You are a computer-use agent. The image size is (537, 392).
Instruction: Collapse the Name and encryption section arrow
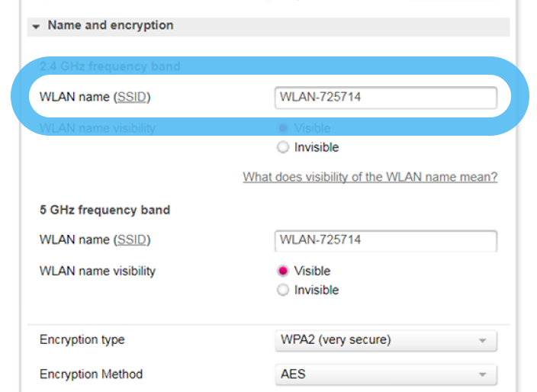[x=36, y=27]
